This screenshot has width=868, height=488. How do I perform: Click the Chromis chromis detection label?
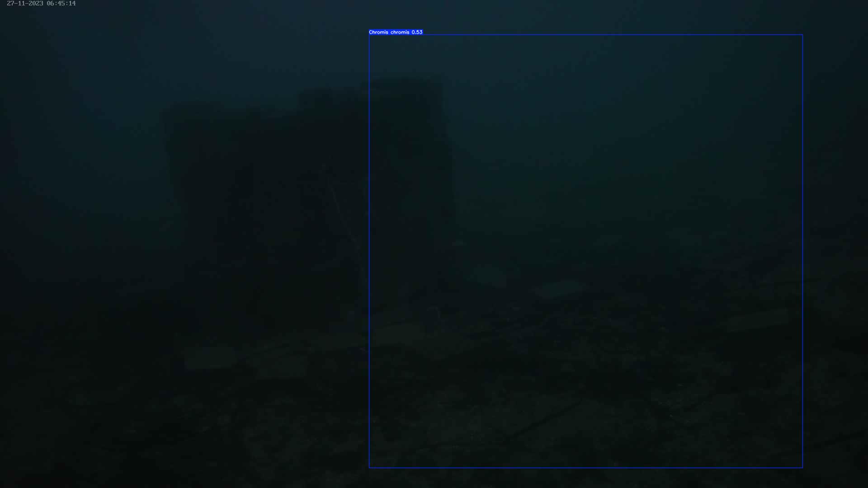tap(389, 32)
